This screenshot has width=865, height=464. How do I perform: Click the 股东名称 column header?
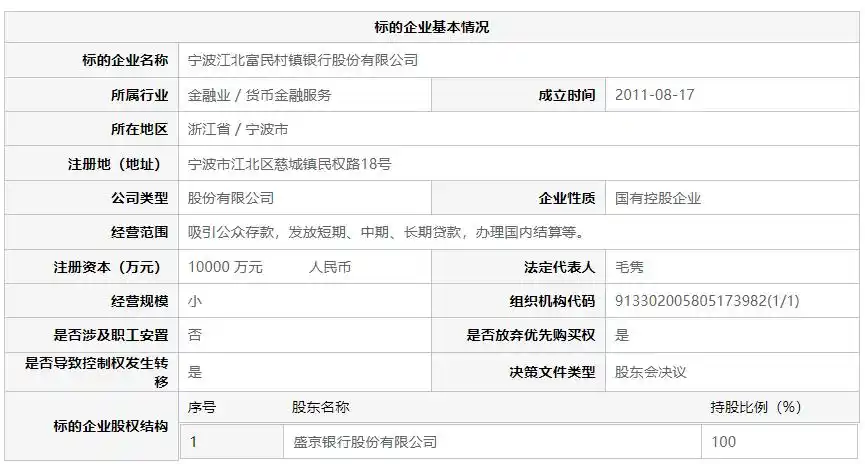[321, 408]
